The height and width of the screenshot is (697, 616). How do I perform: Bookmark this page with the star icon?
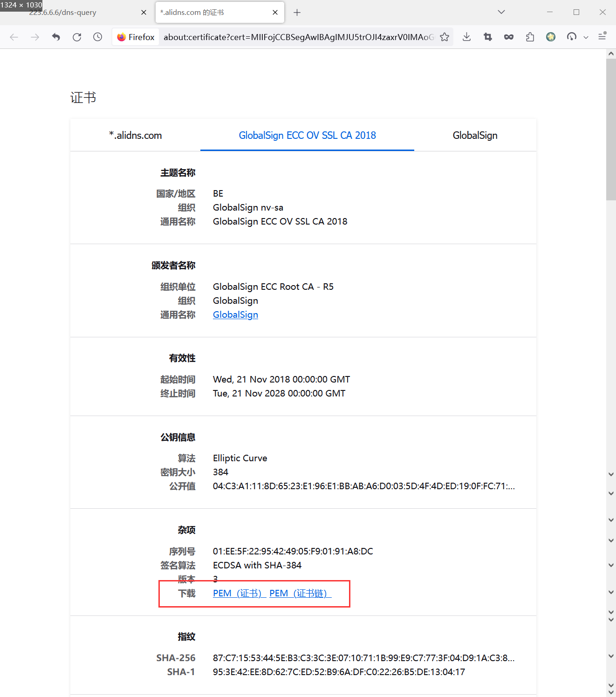(445, 37)
